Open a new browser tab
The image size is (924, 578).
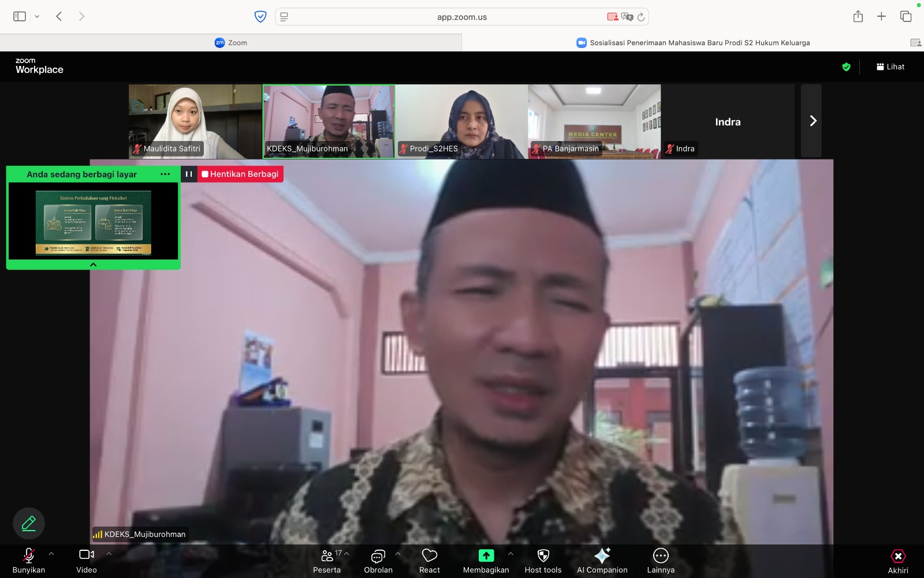click(x=881, y=16)
